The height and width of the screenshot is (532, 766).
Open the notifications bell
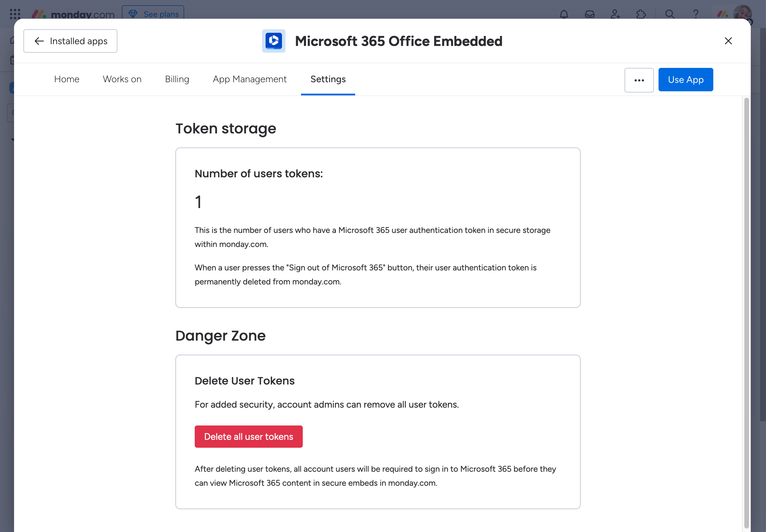[x=564, y=14]
